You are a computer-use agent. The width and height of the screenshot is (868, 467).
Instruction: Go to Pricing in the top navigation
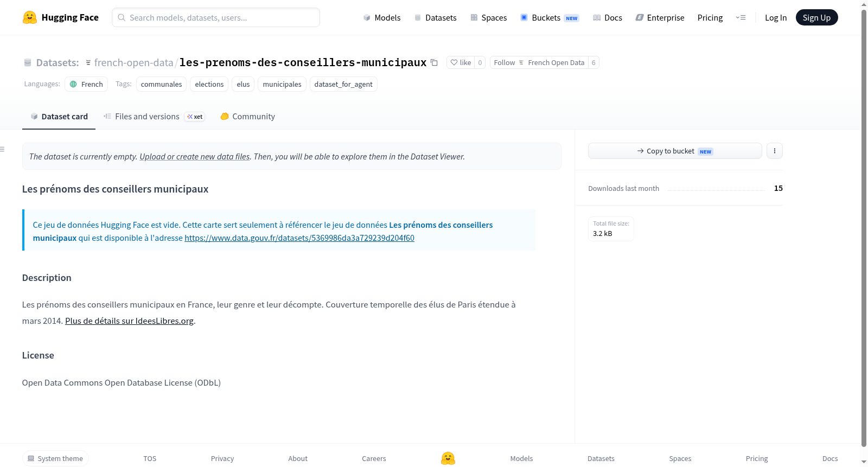click(710, 17)
